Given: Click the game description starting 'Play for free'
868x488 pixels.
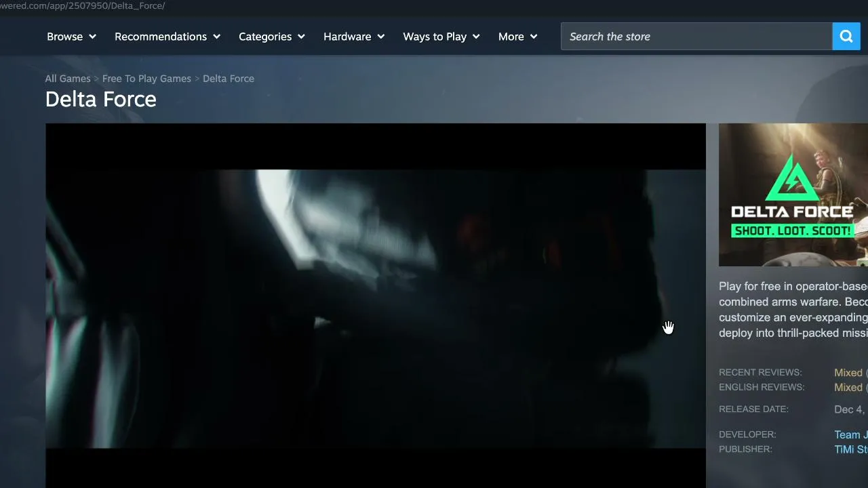Looking at the screenshot, I should pos(793,310).
